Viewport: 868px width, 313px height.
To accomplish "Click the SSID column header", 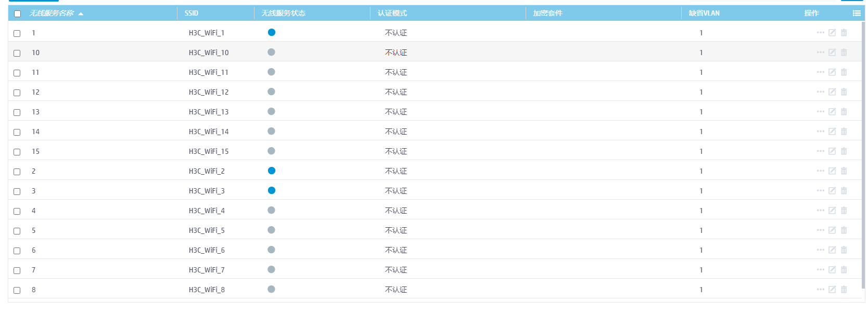I will 192,13.
